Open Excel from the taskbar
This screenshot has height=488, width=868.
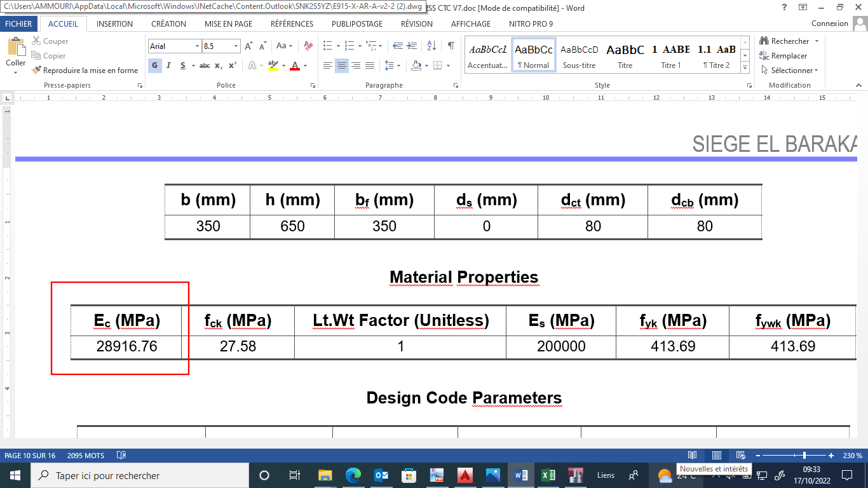(547, 475)
